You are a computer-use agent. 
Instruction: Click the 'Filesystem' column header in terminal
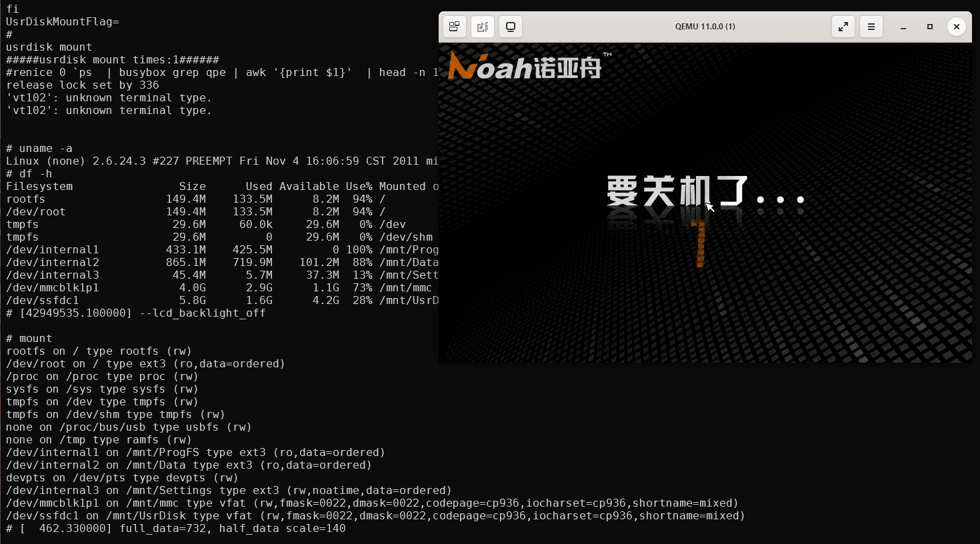(39, 187)
